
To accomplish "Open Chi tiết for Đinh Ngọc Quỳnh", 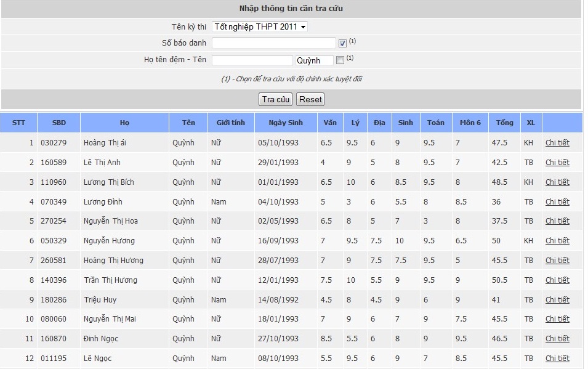I will click(557, 339).
